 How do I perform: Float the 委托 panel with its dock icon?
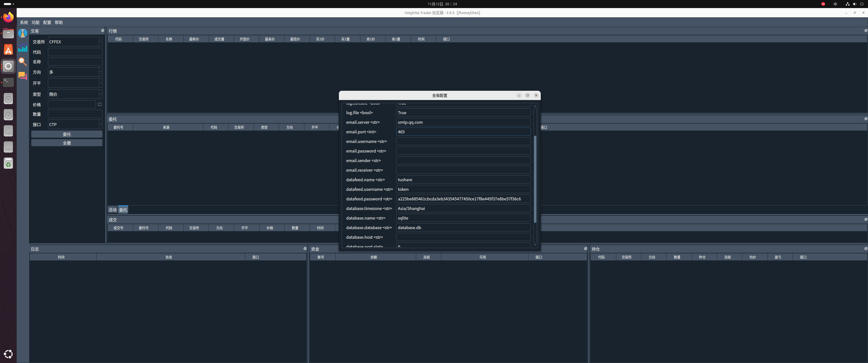coord(866,119)
